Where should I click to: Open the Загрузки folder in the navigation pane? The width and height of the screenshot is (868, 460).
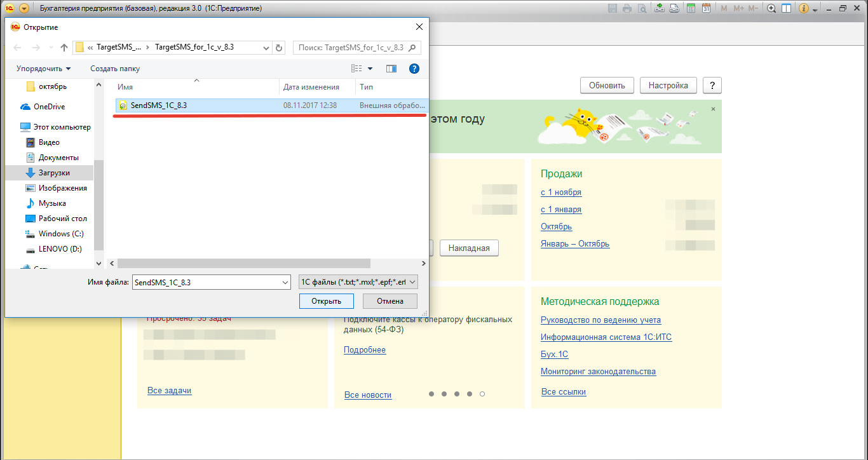(48, 173)
